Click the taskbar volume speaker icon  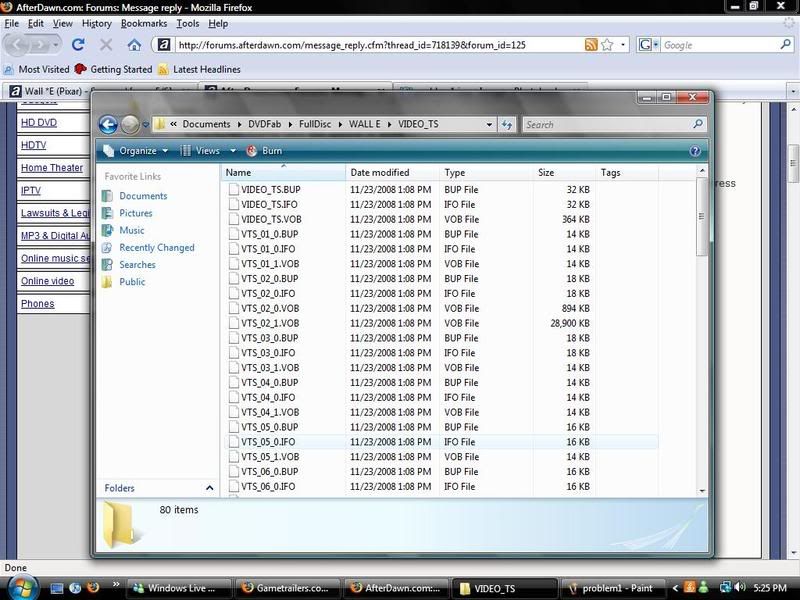(x=740, y=588)
